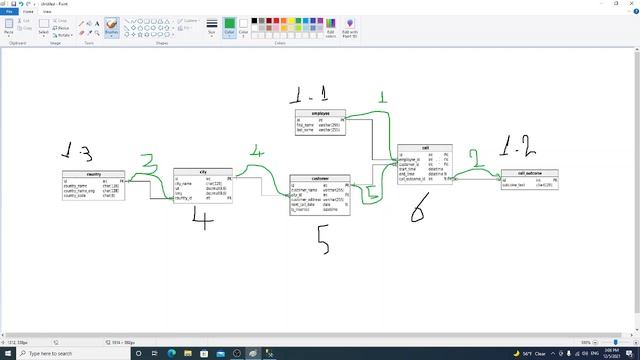Click the taskbar clock and date
The width and height of the screenshot is (640, 360).
tap(611, 353)
